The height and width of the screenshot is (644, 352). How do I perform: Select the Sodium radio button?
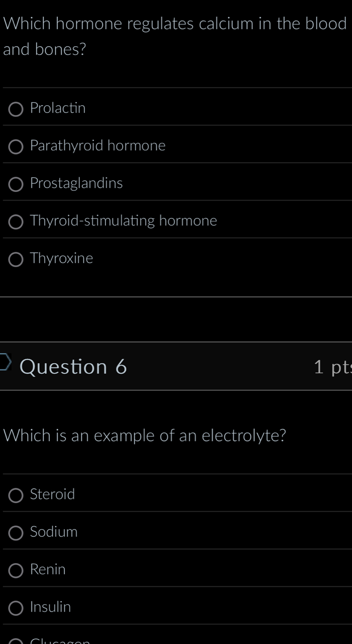click(16, 532)
